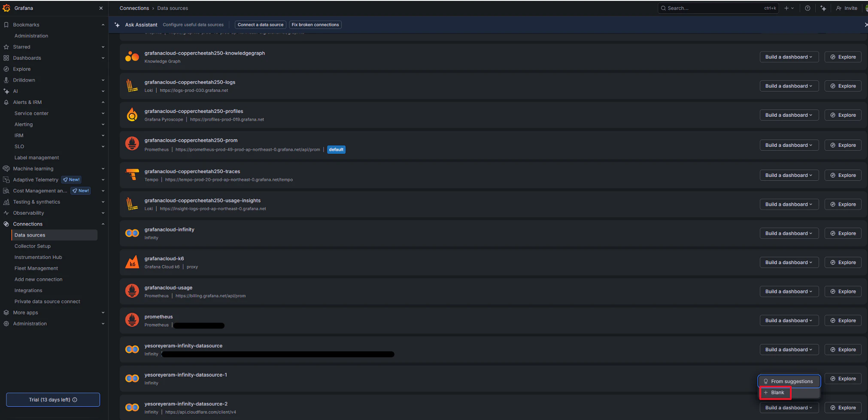
Task: Click the More apps layers icon
Action: (6, 313)
